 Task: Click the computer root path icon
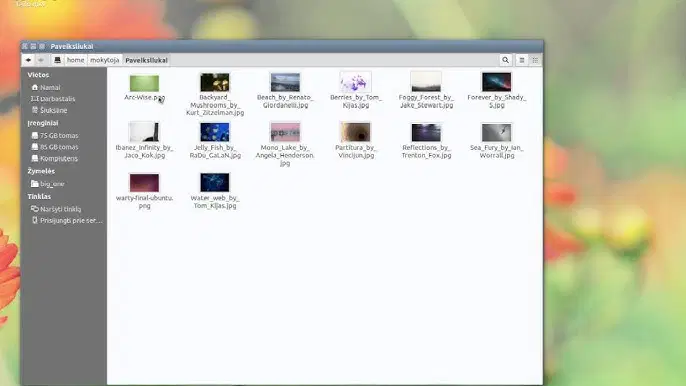coord(57,60)
